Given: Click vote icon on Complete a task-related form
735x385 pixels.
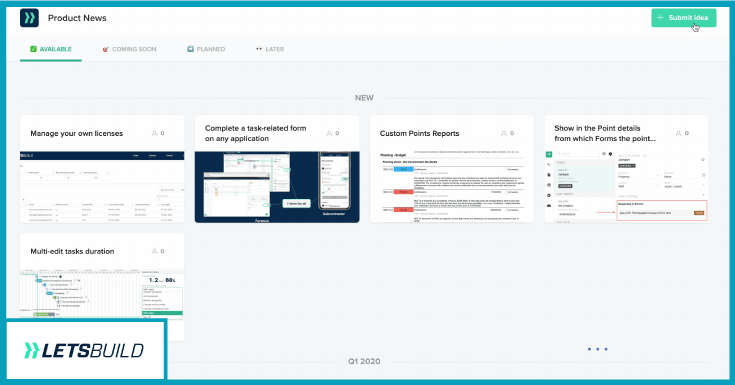Looking at the screenshot, I should (x=329, y=133).
